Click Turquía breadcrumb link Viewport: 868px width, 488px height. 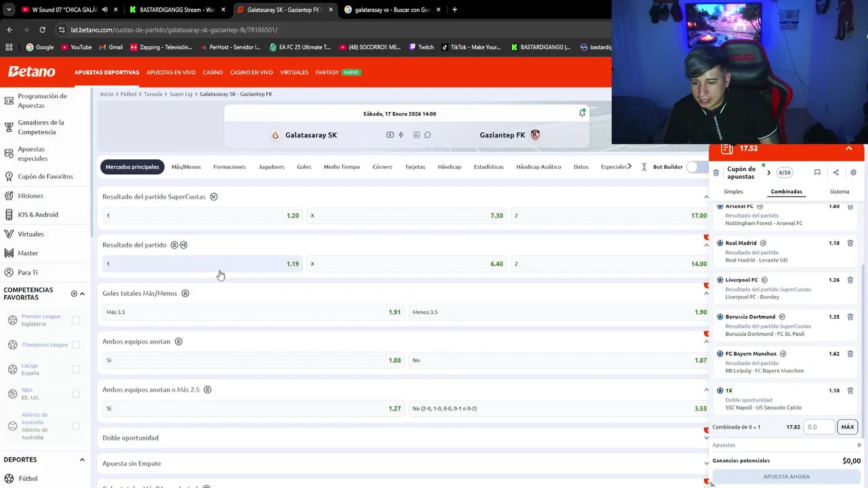click(153, 94)
